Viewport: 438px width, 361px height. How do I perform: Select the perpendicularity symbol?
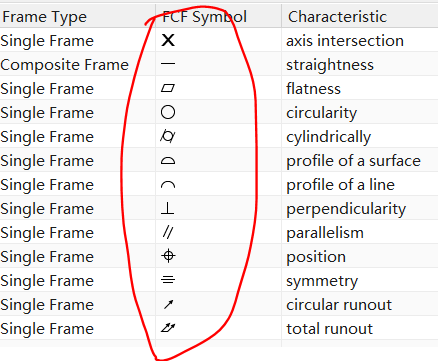tap(168, 209)
